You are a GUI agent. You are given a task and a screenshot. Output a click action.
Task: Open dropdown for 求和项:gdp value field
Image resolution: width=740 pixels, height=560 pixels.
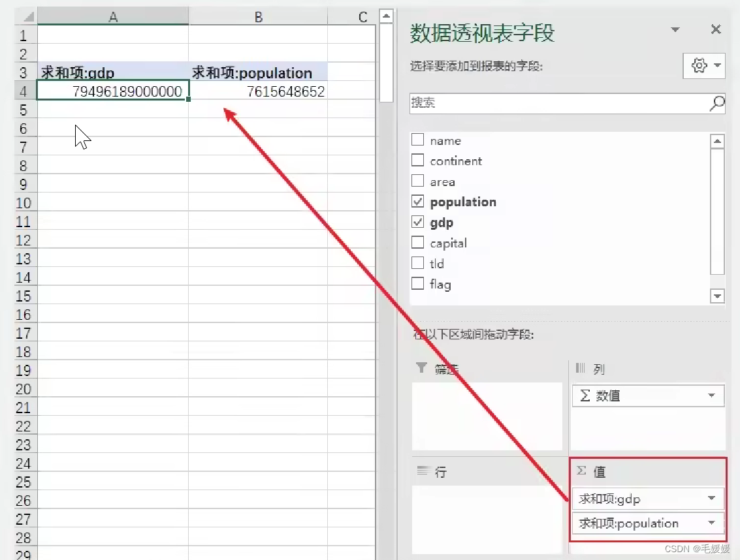click(x=712, y=498)
